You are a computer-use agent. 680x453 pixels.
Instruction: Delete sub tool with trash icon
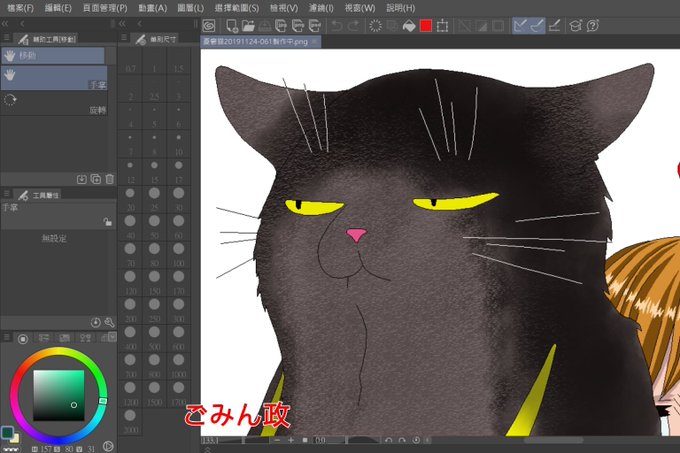click(110, 179)
